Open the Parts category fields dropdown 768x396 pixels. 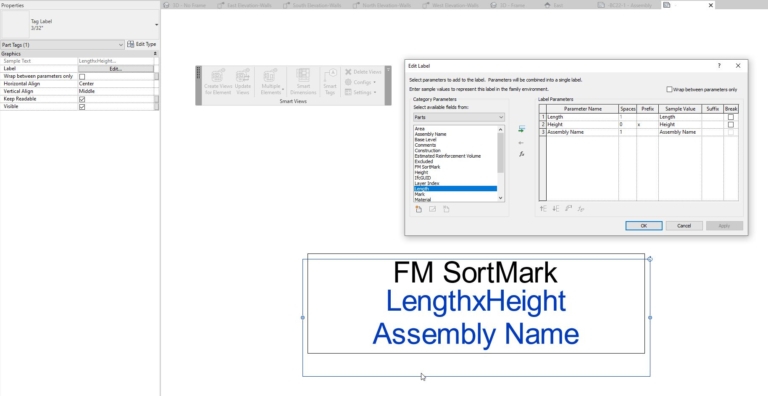[x=458, y=117]
